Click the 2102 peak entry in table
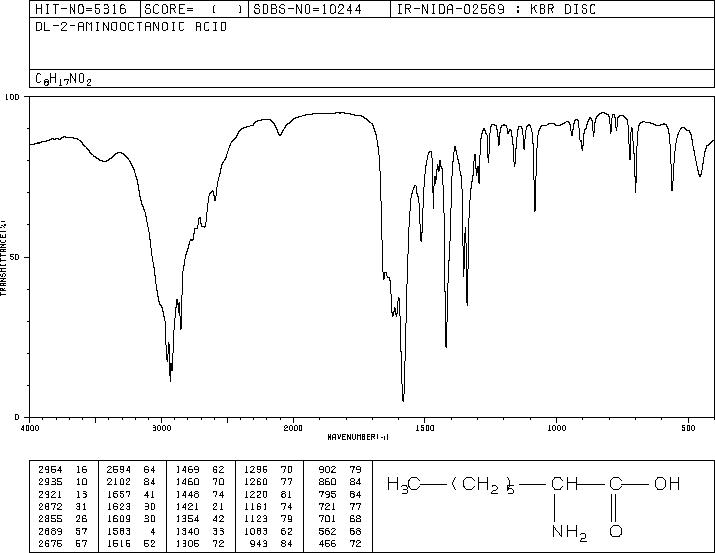Viewport: 715px width, 553px height. click(x=131, y=482)
